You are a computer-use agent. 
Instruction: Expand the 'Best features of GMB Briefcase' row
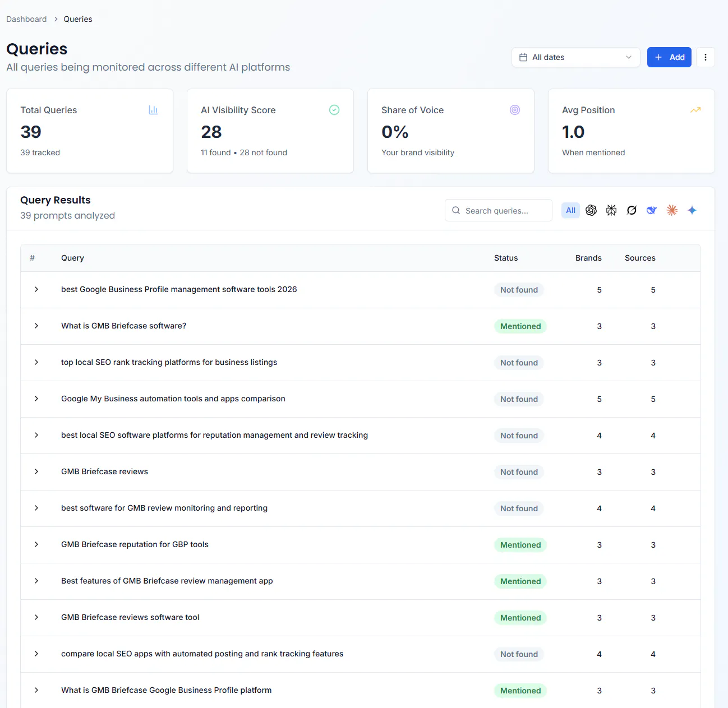click(x=36, y=581)
